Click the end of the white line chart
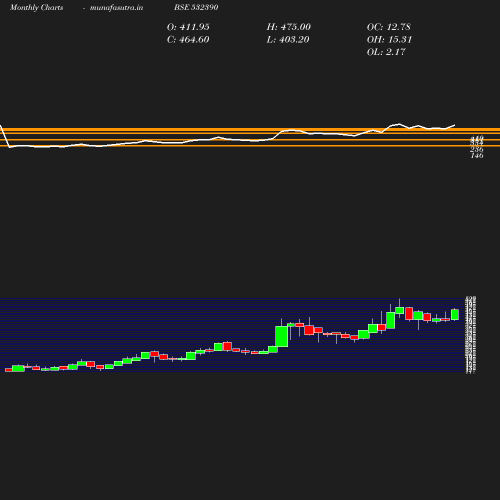This screenshot has height=500, width=500. (x=455, y=125)
